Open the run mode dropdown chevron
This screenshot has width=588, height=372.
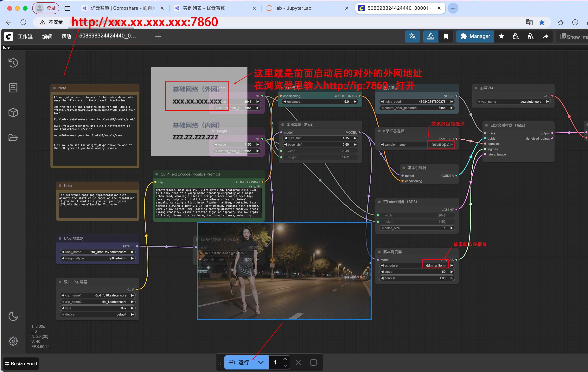coord(261,362)
